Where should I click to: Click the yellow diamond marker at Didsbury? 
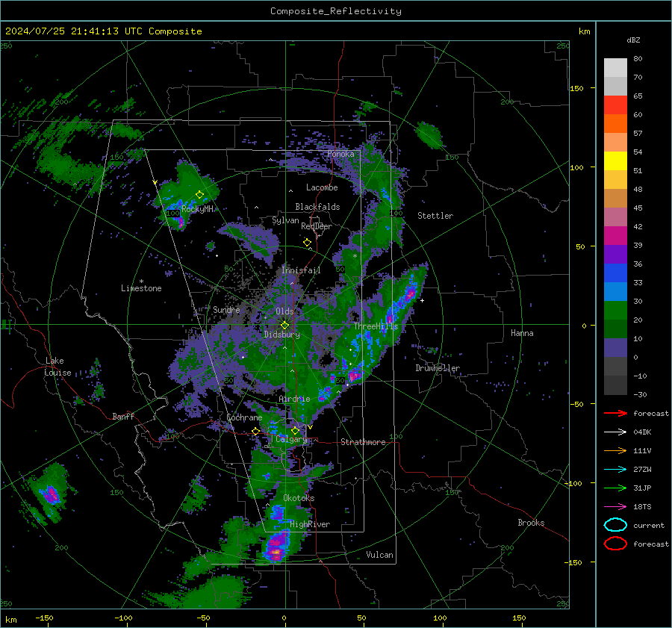click(x=284, y=326)
